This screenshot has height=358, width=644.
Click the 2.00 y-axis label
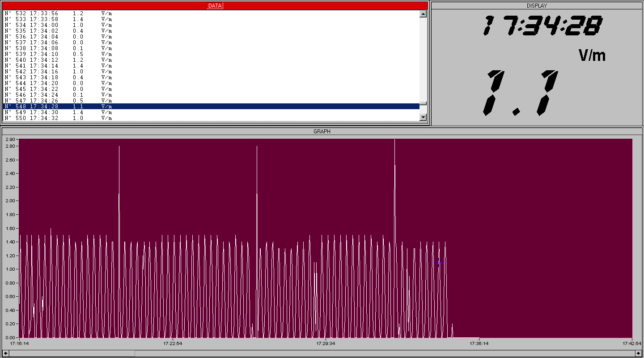coord(10,201)
